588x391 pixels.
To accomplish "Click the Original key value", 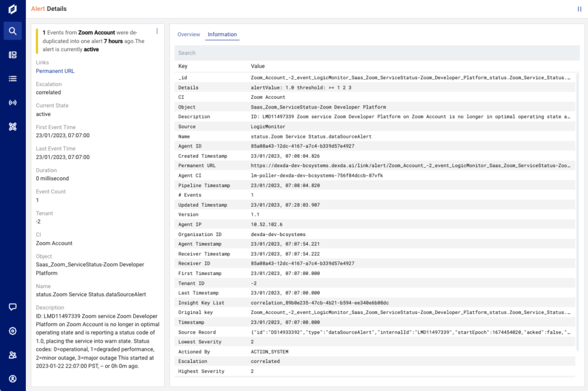I will click(411, 312).
